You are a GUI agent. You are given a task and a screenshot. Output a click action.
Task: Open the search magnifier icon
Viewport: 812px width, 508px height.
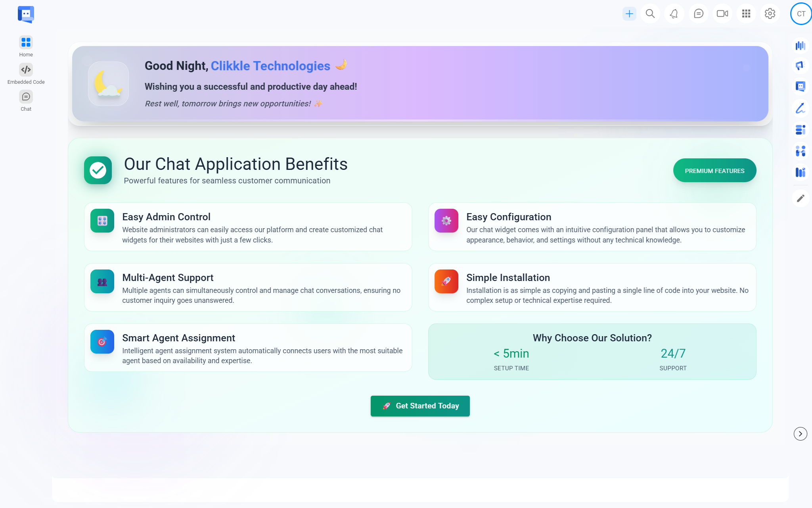[x=650, y=14]
